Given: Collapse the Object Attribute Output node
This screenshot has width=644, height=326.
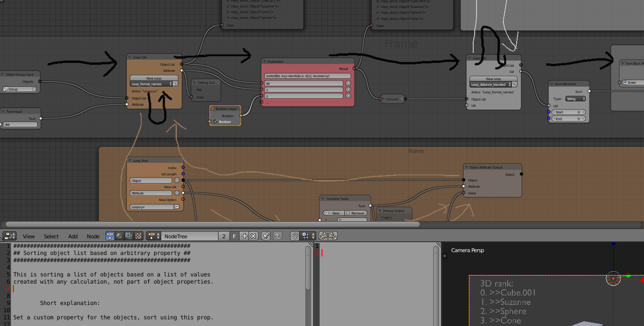Looking at the screenshot, I should (467, 167).
